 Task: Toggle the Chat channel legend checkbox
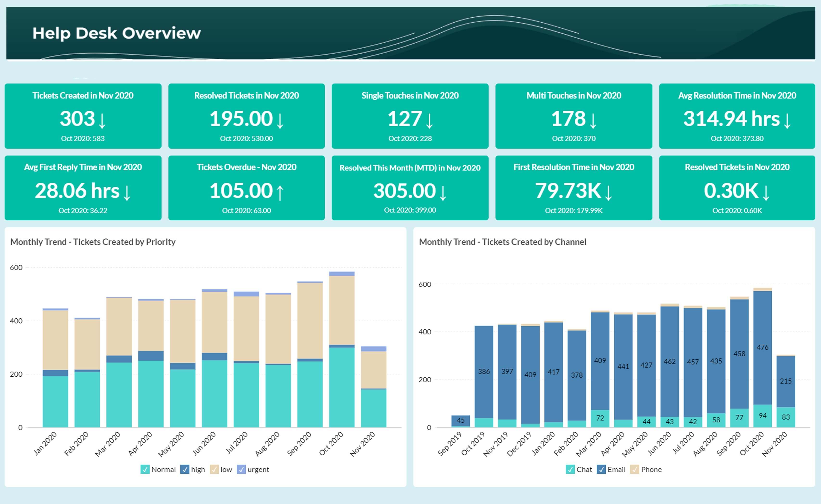tap(570, 469)
